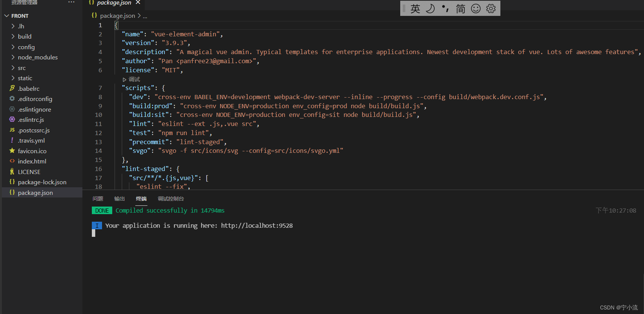Open explorer more actions ellipsis menu
644x314 pixels.
pyautogui.click(x=71, y=2)
